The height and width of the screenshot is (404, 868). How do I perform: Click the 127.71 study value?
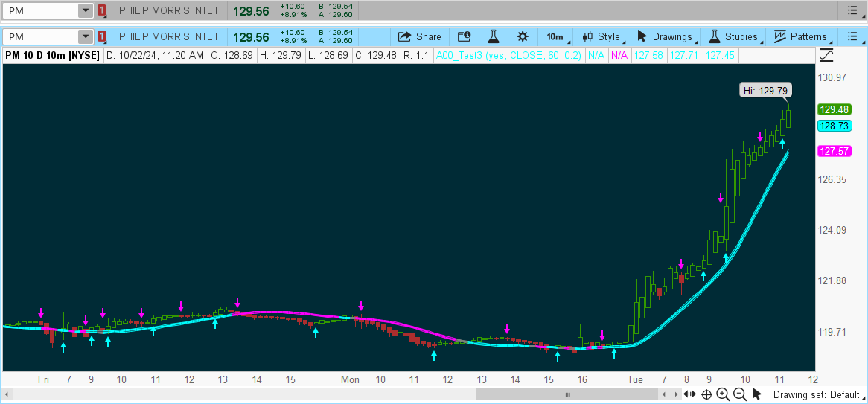tap(684, 55)
